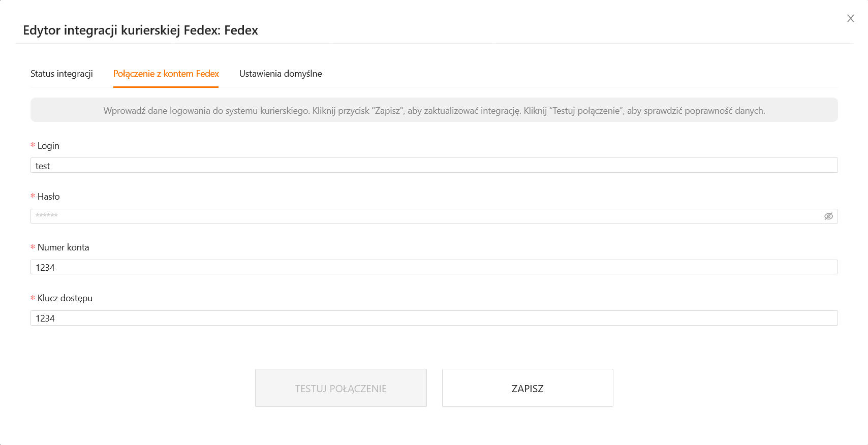The height and width of the screenshot is (445, 868).
Task: Click the dialog title Edytor integracji kurierskiej
Action: coord(140,30)
